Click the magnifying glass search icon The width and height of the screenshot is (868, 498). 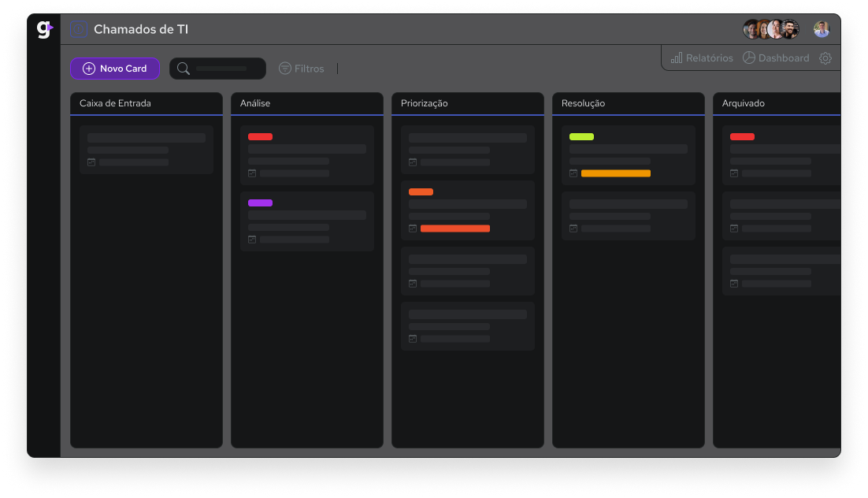pos(184,69)
